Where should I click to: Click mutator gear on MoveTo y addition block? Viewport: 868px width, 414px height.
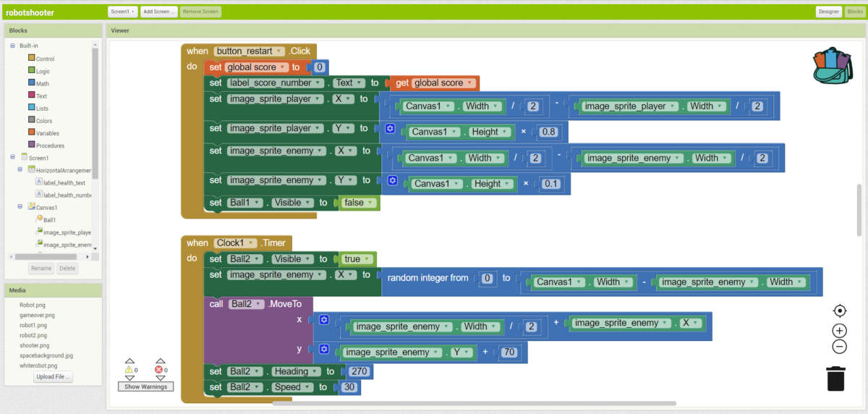point(324,350)
